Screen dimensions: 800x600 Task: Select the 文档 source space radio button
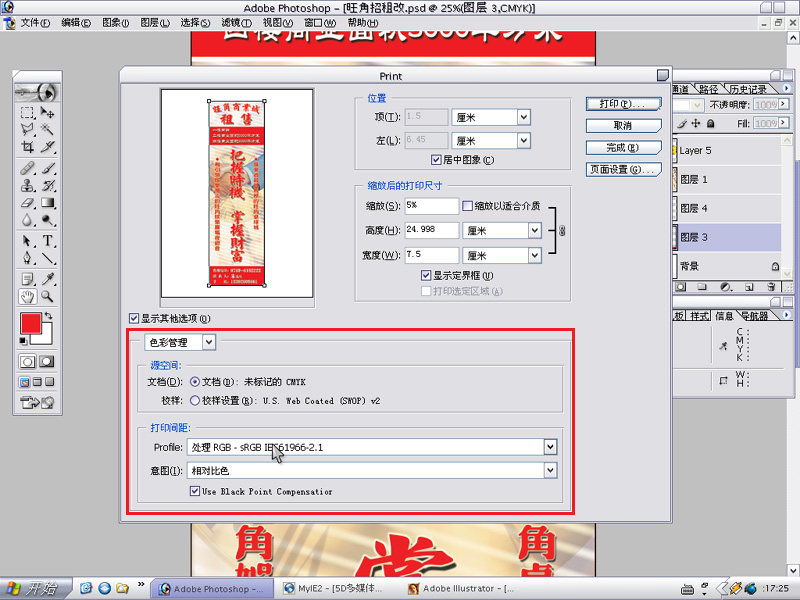tap(194, 382)
